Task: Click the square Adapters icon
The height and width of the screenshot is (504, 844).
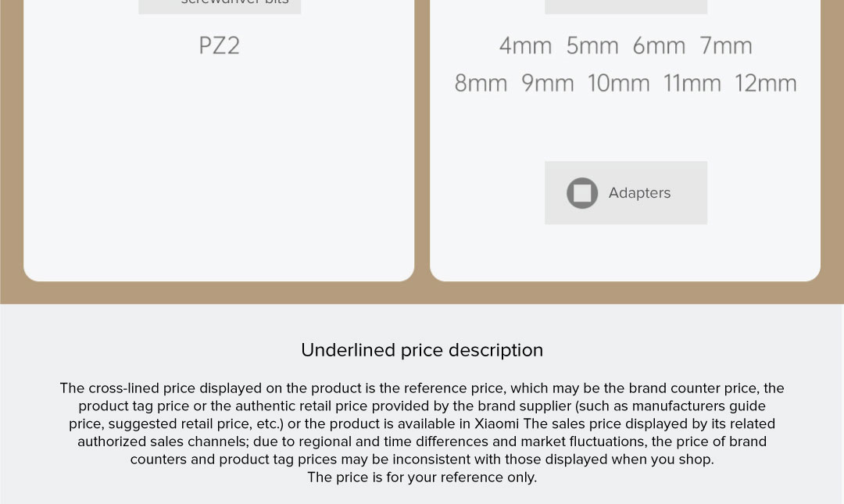Action: tap(582, 193)
